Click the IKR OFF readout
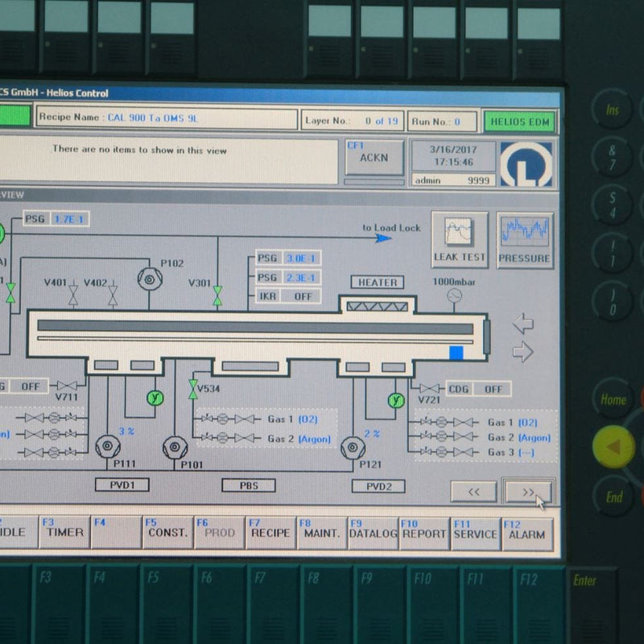The height and width of the screenshot is (644, 644). pos(288,296)
